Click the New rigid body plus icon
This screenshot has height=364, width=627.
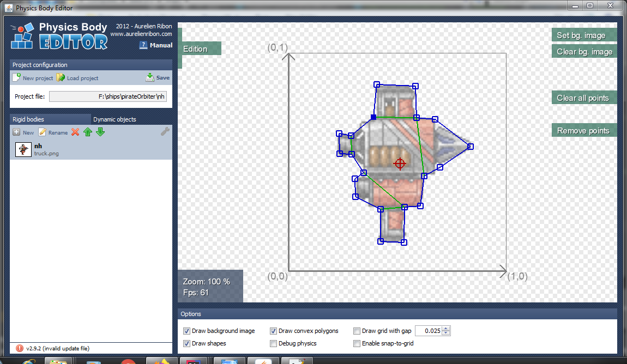(x=16, y=132)
